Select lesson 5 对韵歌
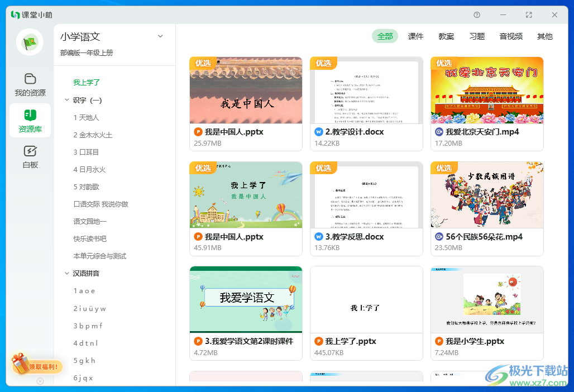Image resolution: width=574 pixels, height=392 pixels. pyautogui.click(x=86, y=187)
